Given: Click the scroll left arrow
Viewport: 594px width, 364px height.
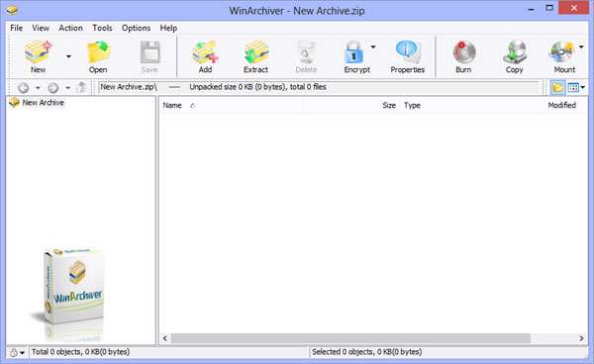Looking at the screenshot, I should coord(165,338).
